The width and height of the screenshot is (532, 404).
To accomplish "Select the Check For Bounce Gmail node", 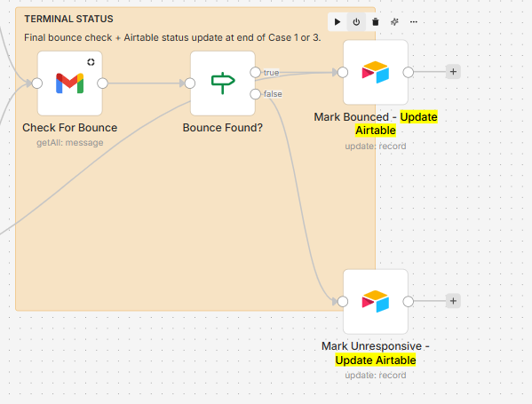I will click(70, 83).
